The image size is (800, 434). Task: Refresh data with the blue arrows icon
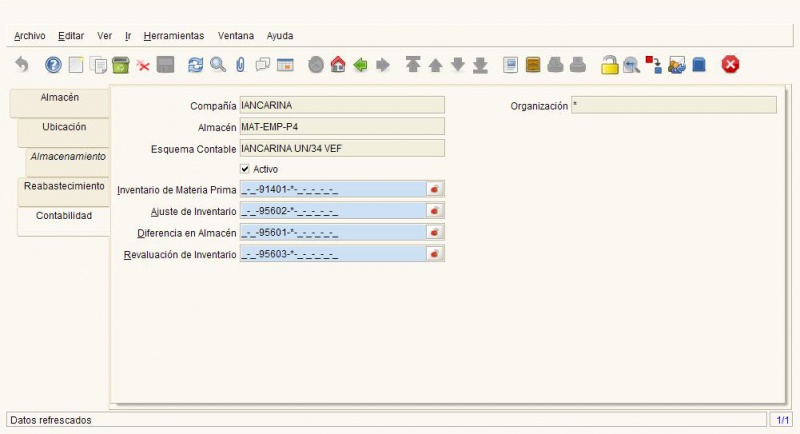(195, 65)
